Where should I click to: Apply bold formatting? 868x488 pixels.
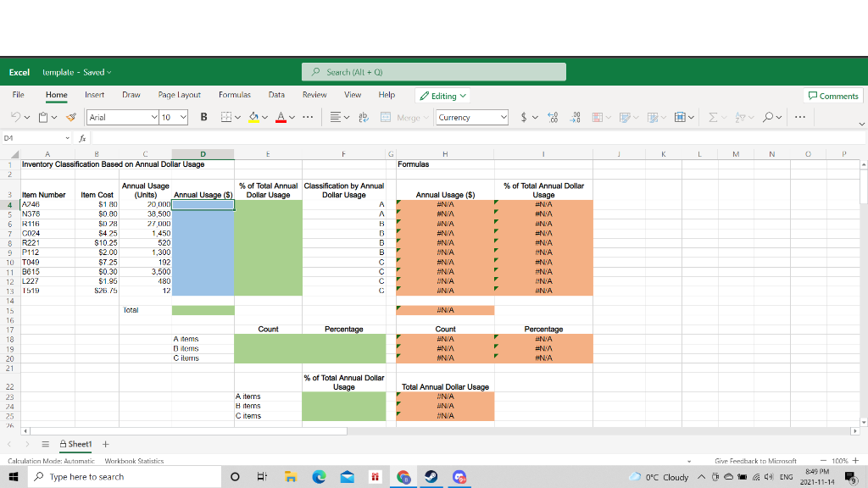click(x=203, y=118)
